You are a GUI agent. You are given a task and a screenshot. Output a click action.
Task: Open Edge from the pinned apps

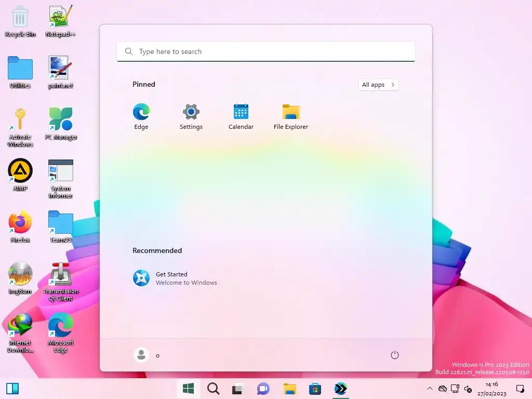(141, 116)
